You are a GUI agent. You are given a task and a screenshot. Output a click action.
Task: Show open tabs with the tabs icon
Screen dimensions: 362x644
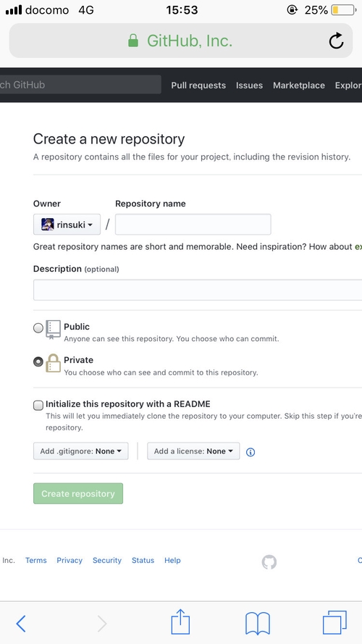click(x=334, y=623)
